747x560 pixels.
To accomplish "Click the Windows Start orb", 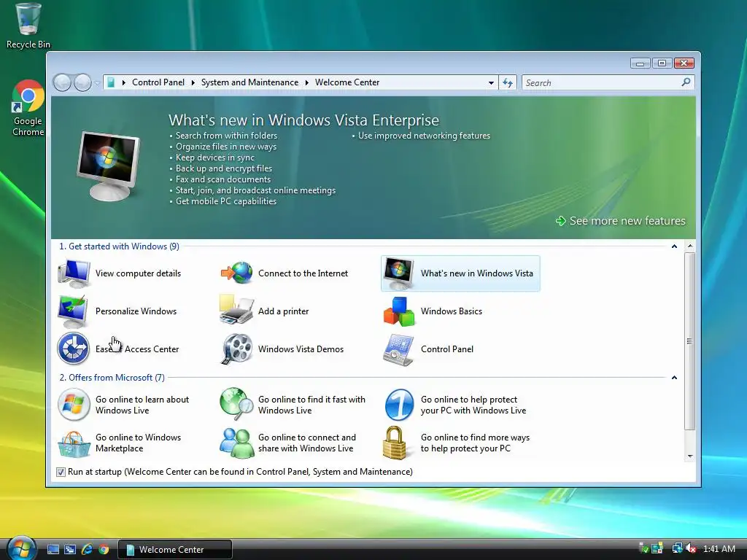I will [21, 548].
